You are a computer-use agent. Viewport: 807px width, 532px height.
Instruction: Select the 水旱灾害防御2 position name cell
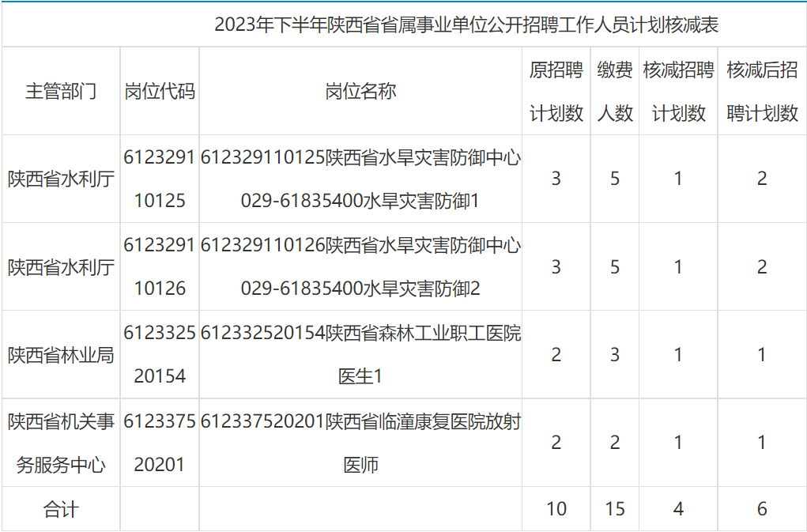pos(360,267)
